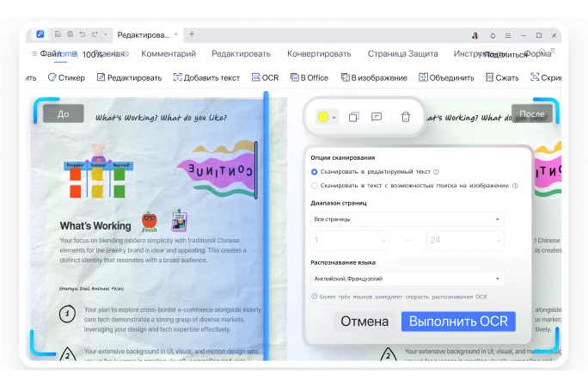Print the document using the printer icon
Viewport: 588px width, 392px height.
70,34
